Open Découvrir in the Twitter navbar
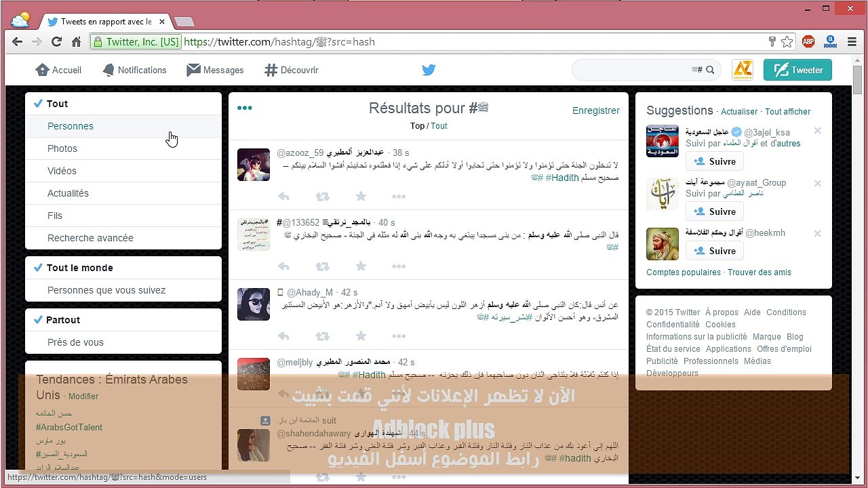 pos(292,70)
